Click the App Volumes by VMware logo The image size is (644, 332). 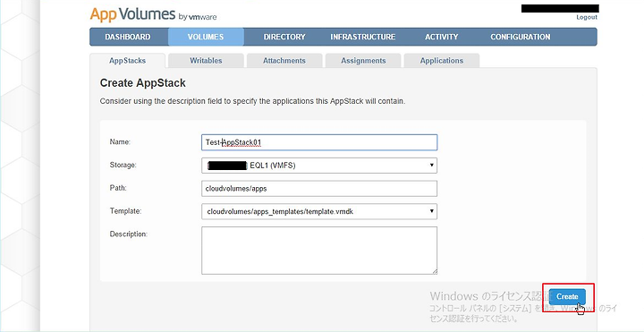click(153, 14)
